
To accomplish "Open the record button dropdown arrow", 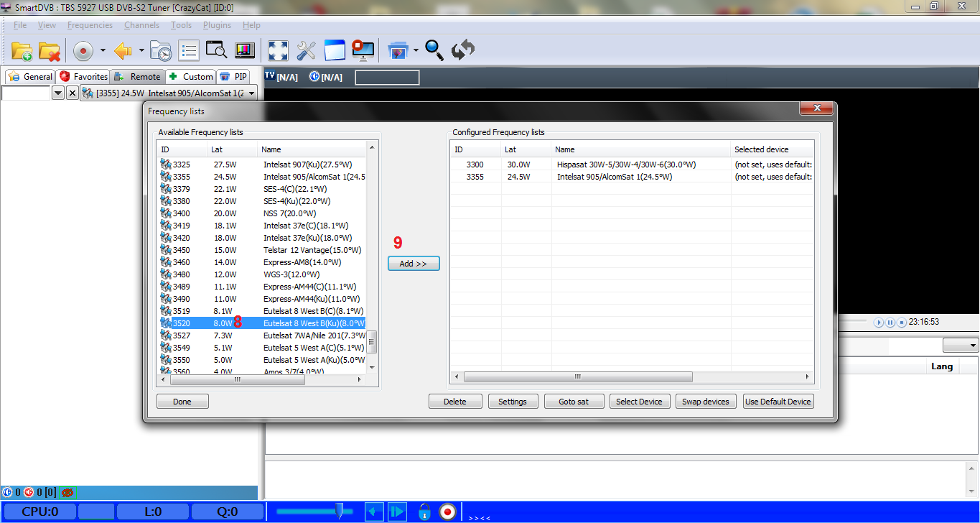I will (103, 51).
